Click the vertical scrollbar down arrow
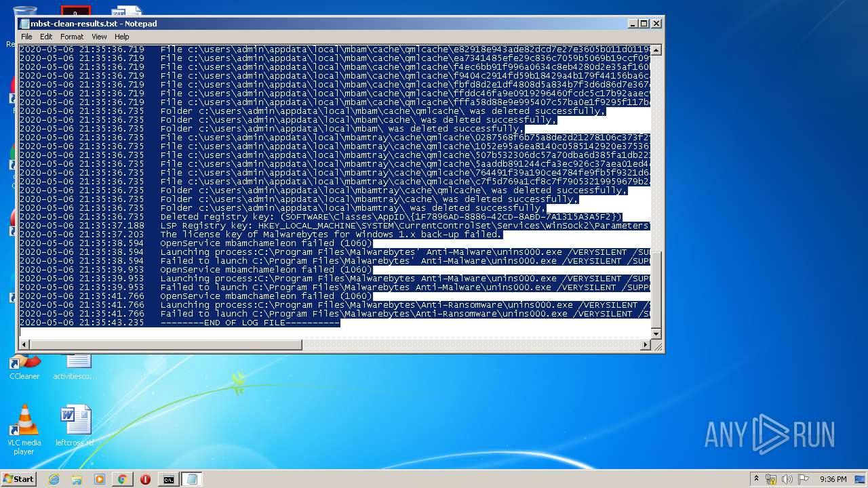This screenshot has width=868, height=488. [656, 334]
